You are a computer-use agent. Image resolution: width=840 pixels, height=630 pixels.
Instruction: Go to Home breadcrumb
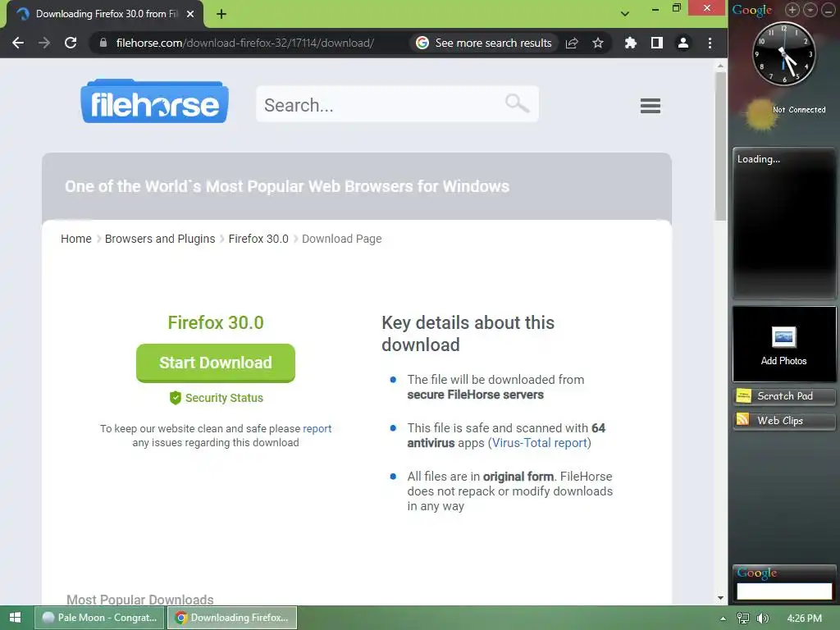(x=76, y=239)
